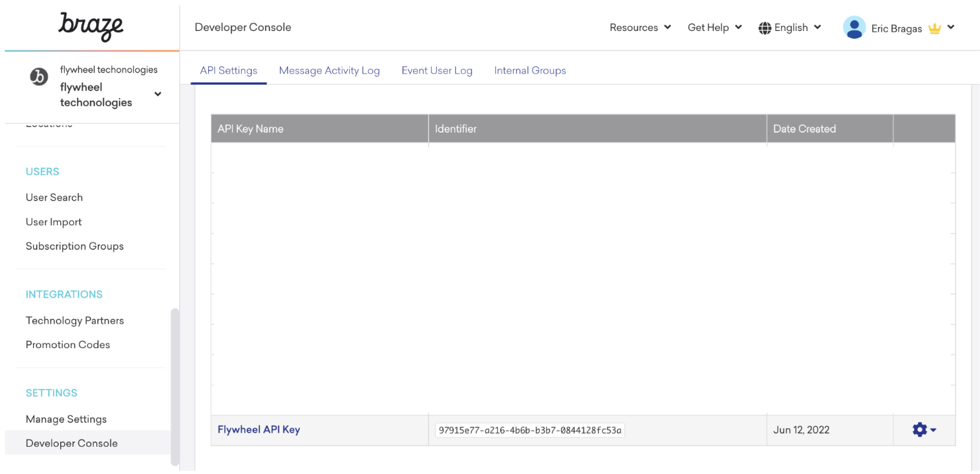Expand the flywheel techonologies workspace switcher
The image size is (980, 474).
[x=158, y=94]
